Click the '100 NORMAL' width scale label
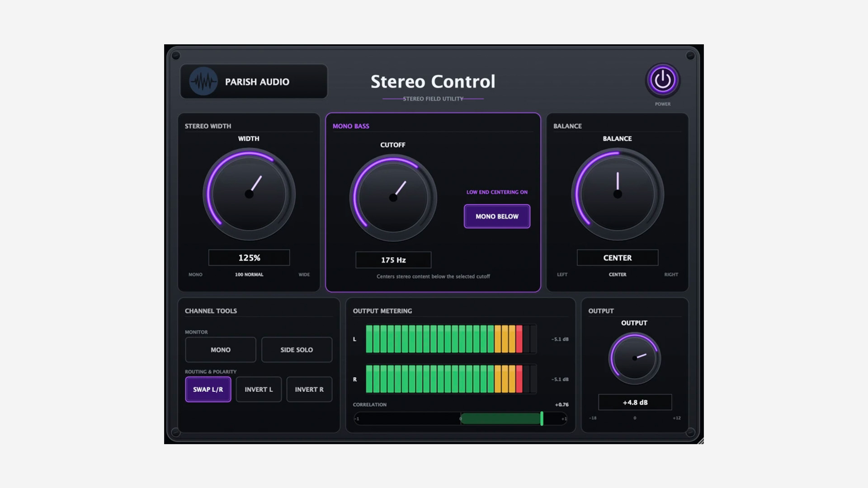This screenshot has height=488, width=868. pyautogui.click(x=249, y=274)
